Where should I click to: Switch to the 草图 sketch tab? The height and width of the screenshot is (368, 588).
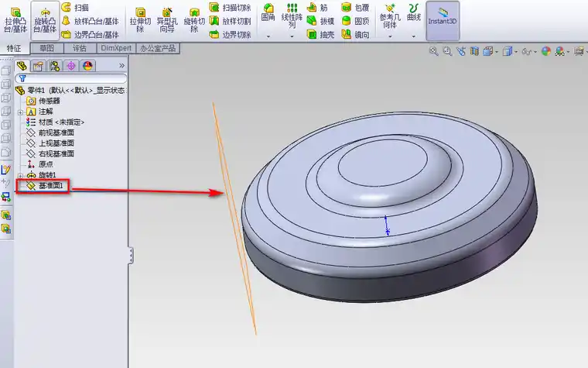[x=47, y=48]
